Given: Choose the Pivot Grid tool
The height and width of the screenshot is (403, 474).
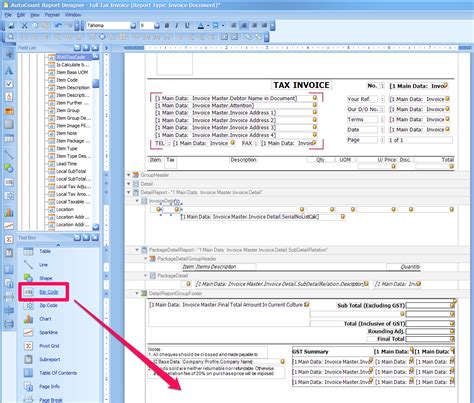Looking at the screenshot, I should (49, 346).
